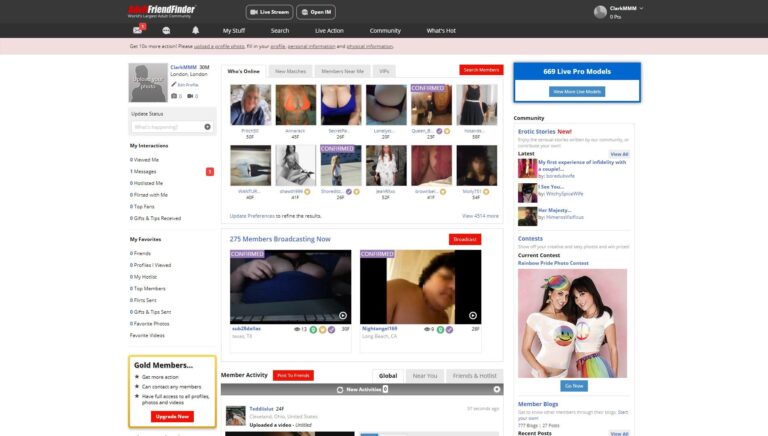
Task: Open the Friends favorites link
Action: [x=141, y=253]
